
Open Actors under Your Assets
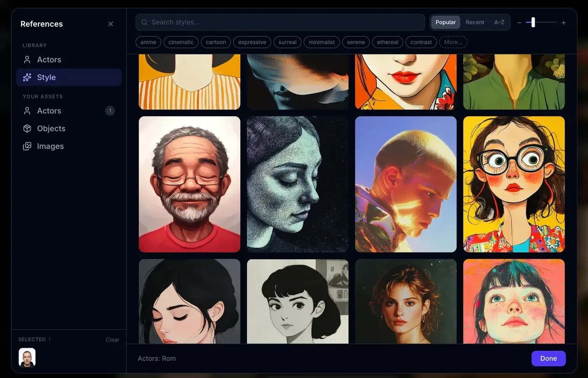(x=49, y=110)
